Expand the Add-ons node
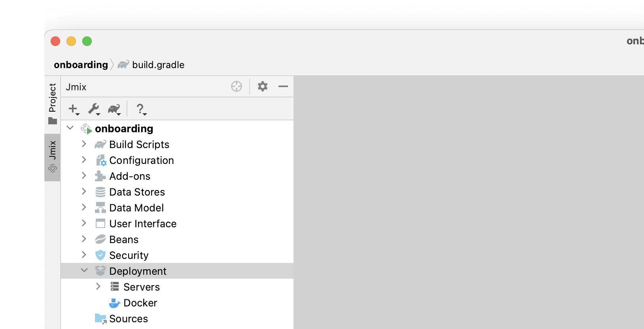The image size is (644, 329). coord(84,175)
